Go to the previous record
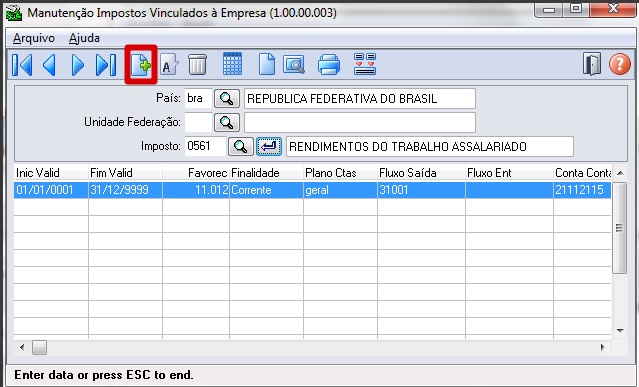639x387 pixels. point(49,65)
